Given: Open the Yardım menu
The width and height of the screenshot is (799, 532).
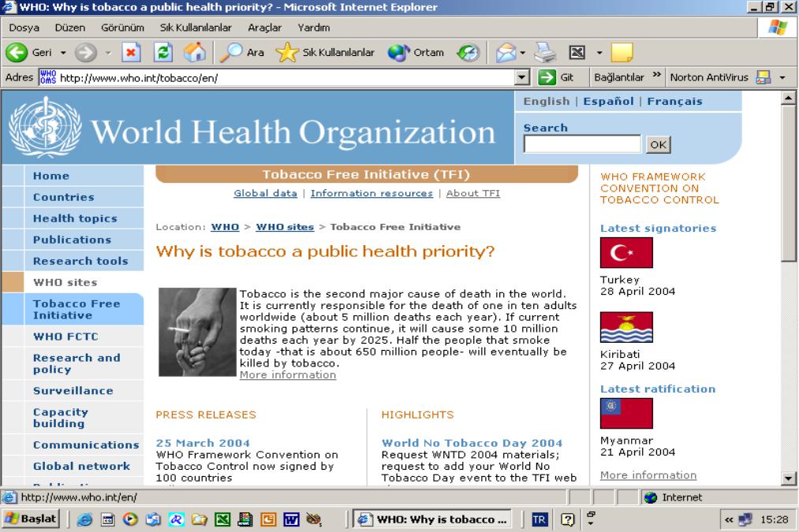Looking at the screenshot, I should tap(313, 28).
